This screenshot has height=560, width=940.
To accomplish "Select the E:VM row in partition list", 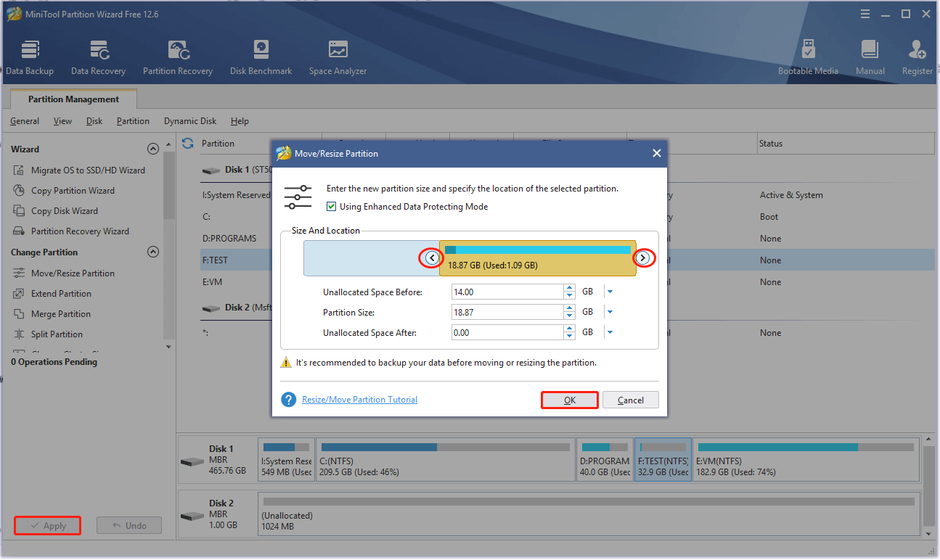I will (567, 282).
